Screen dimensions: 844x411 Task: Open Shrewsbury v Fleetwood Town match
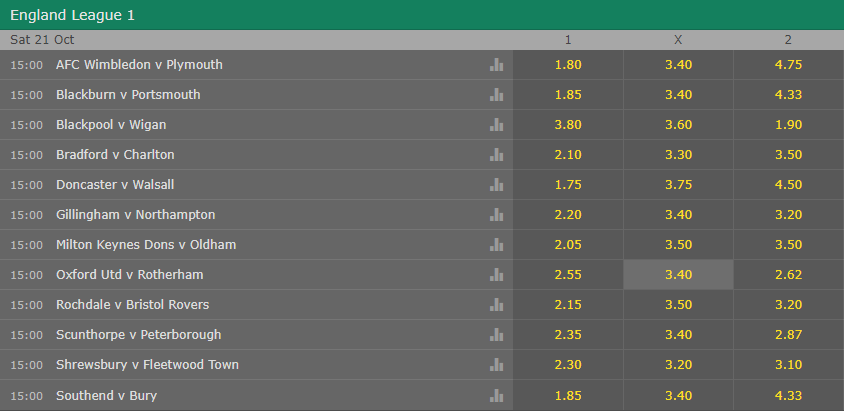(147, 365)
